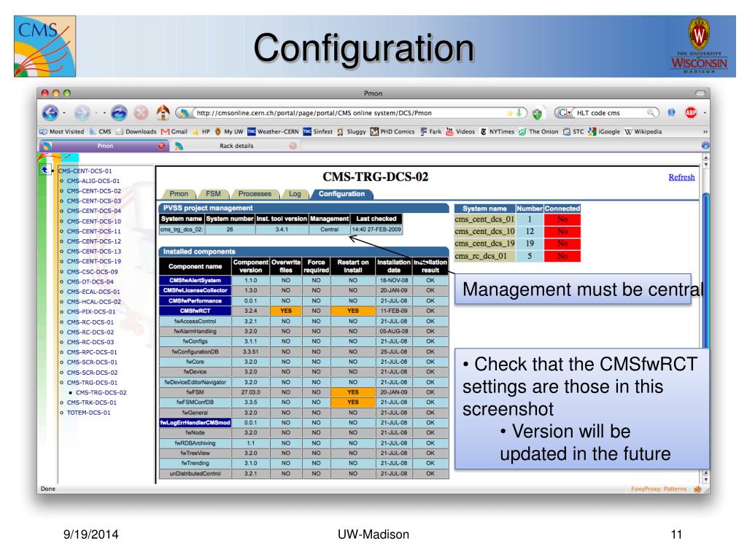Screen dimensions: 747x560
Task: Open the Videos YouTube bookmark
Action: pyautogui.click(x=460, y=131)
